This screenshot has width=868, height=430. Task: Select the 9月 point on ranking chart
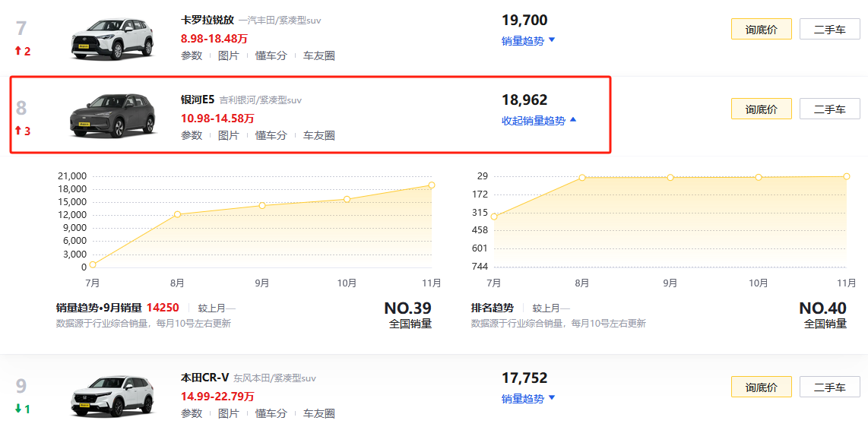pos(670,177)
